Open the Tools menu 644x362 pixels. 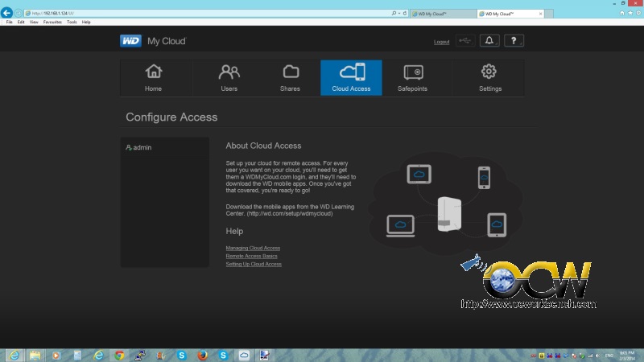click(x=72, y=23)
